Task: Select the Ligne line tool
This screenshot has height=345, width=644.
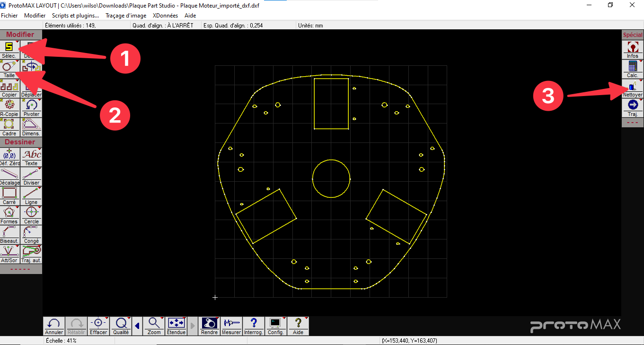Action: [x=32, y=196]
